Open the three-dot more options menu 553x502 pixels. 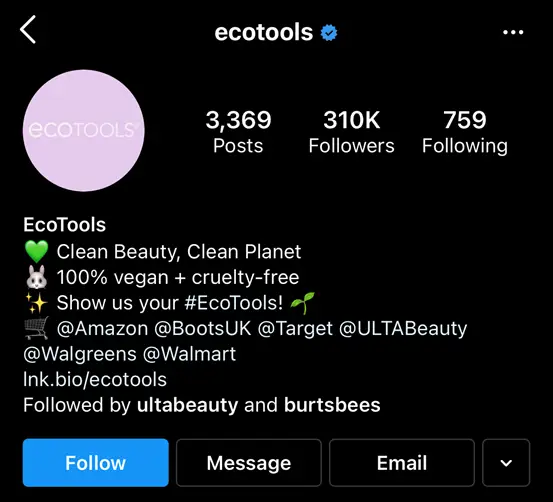pyautogui.click(x=513, y=32)
